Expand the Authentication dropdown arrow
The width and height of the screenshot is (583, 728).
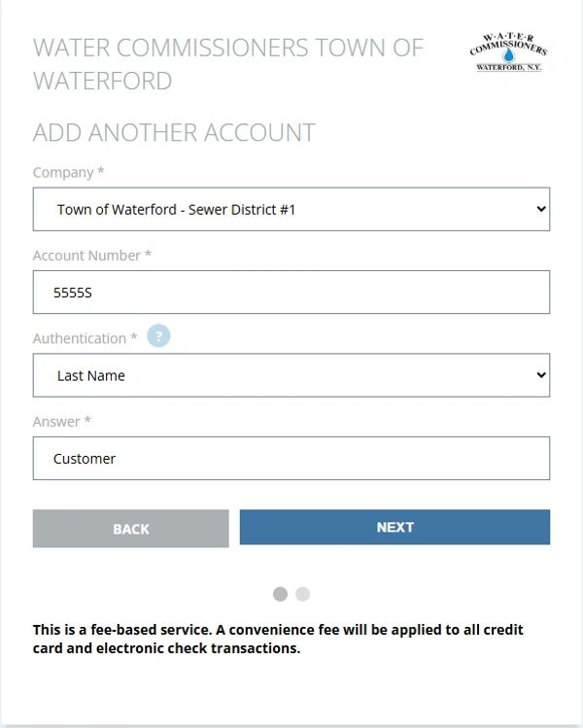pos(541,374)
